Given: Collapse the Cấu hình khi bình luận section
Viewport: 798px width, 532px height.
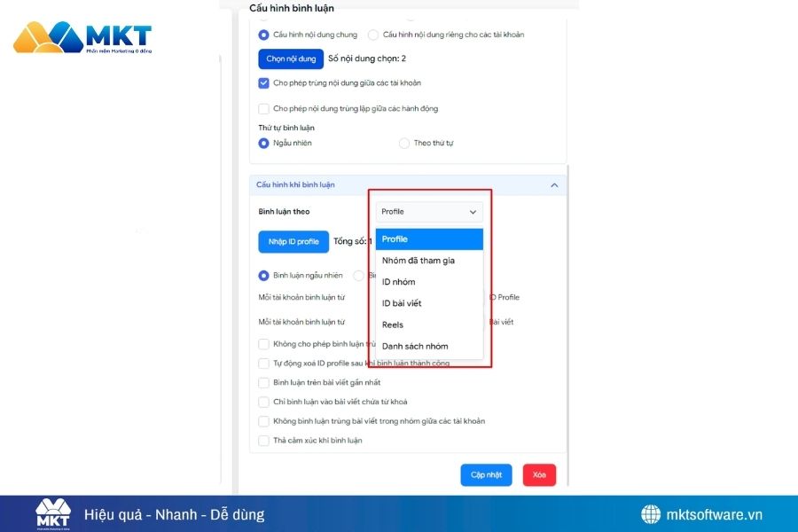Looking at the screenshot, I should 554,185.
